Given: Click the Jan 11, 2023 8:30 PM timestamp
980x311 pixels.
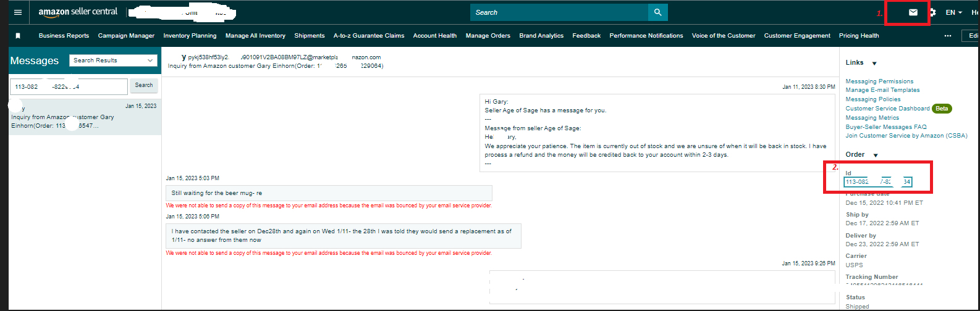Looking at the screenshot, I should [808, 87].
